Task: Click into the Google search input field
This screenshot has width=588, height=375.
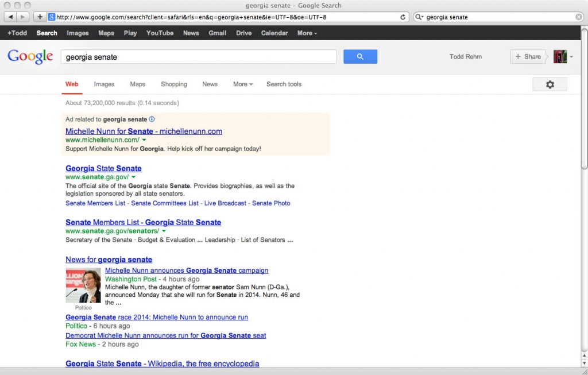Action: point(198,57)
